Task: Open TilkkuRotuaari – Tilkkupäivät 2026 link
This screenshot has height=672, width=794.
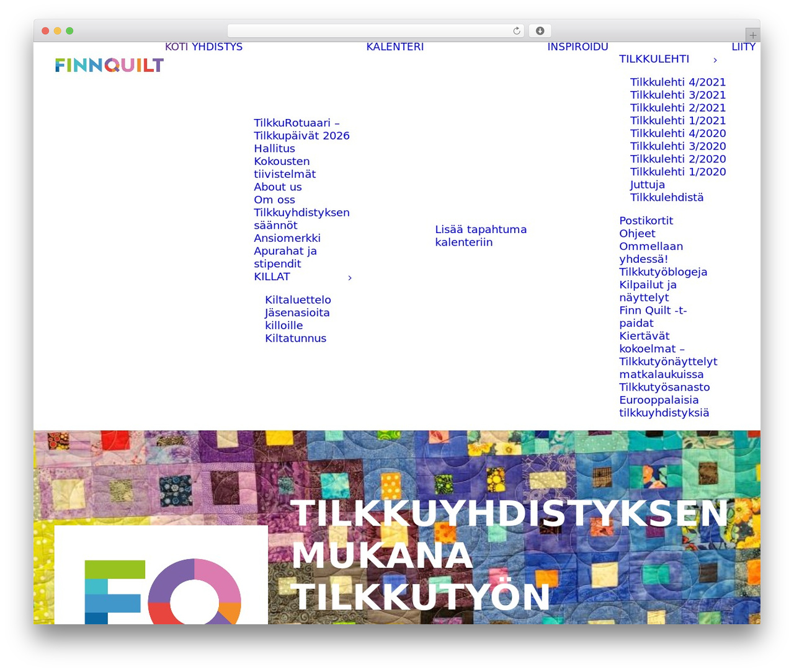Action: tap(301, 129)
